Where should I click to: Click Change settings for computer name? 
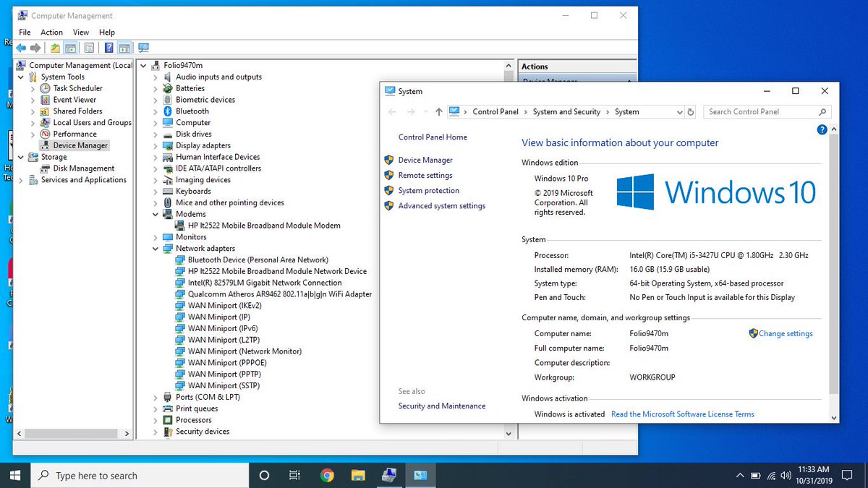tap(786, 334)
